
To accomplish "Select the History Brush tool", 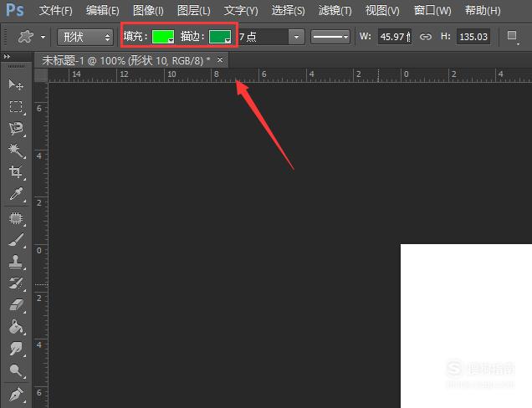I will click(x=16, y=283).
